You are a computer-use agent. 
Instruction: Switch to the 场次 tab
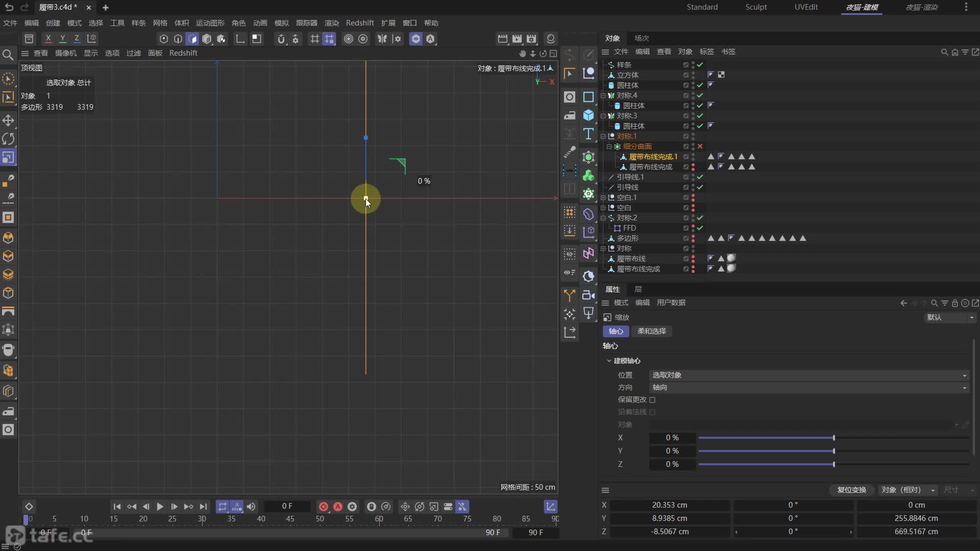tap(642, 38)
